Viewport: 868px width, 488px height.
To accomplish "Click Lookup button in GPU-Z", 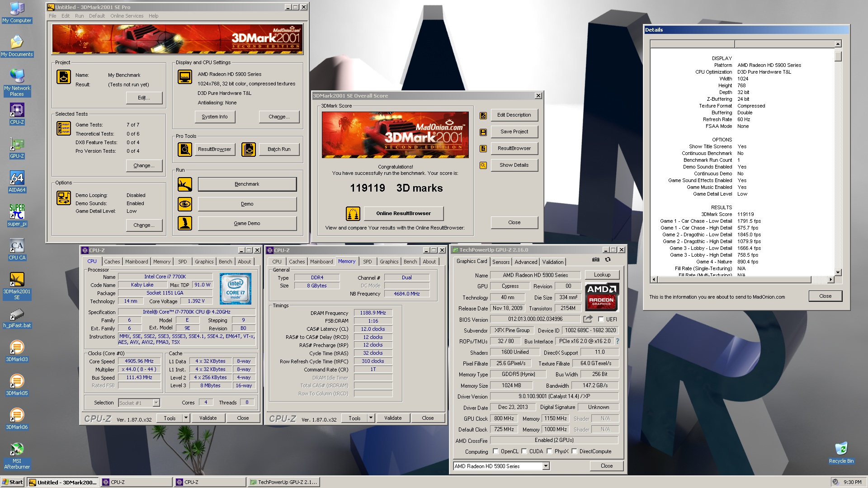I will tap(602, 275).
